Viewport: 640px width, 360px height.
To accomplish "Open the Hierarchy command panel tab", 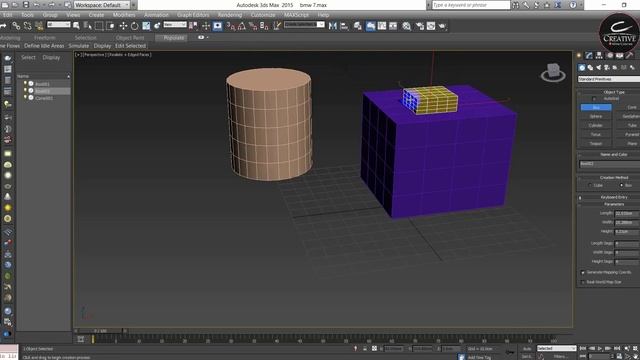I will 599,56.
